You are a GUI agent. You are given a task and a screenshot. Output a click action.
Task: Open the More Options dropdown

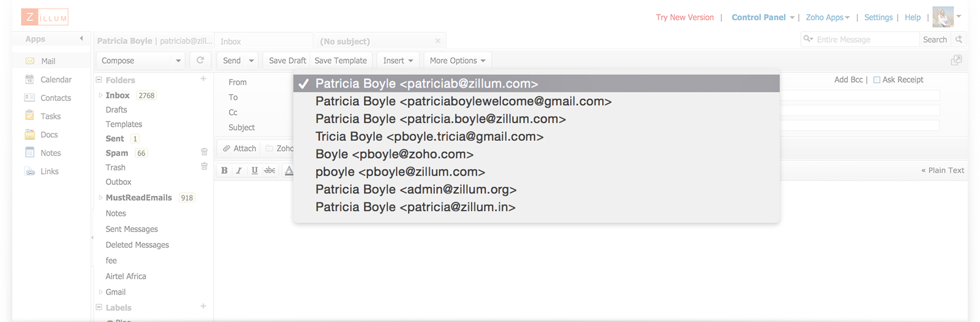pyautogui.click(x=458, y=61)
